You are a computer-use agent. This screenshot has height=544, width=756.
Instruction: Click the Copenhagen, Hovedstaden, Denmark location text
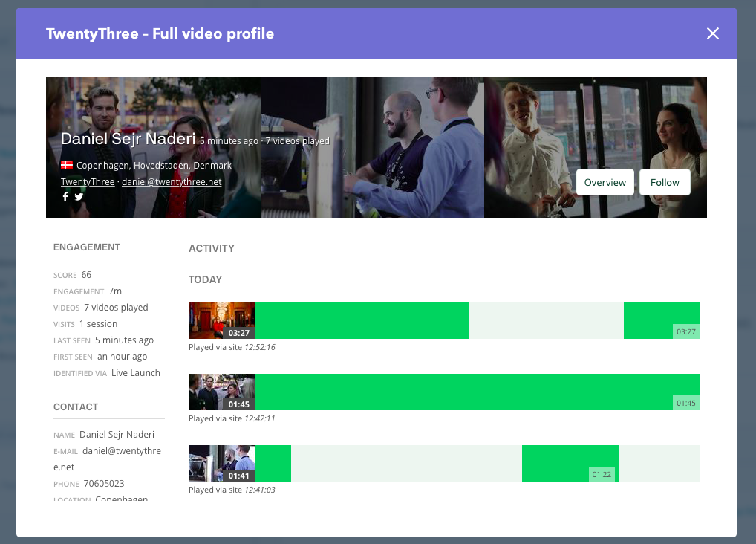coord(154,165)
